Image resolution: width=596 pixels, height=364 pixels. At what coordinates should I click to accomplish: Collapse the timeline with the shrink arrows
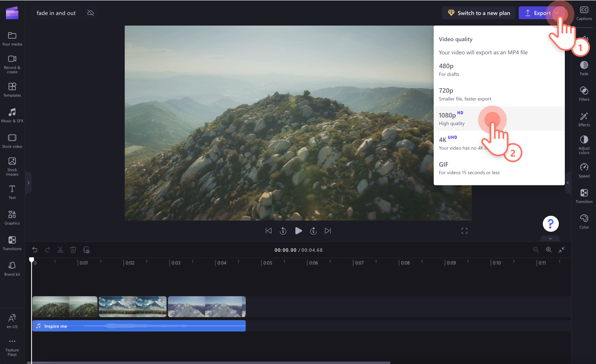tap(562, 249)
